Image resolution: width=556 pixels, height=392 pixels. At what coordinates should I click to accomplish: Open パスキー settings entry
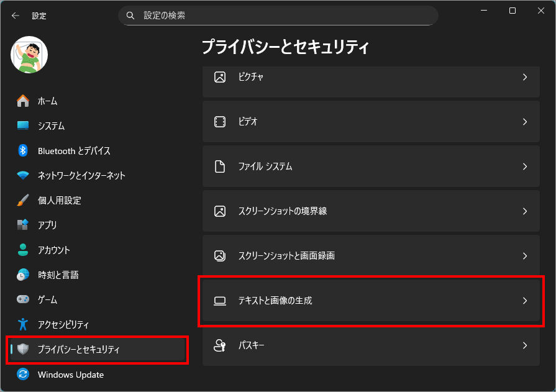coord(371,345)
